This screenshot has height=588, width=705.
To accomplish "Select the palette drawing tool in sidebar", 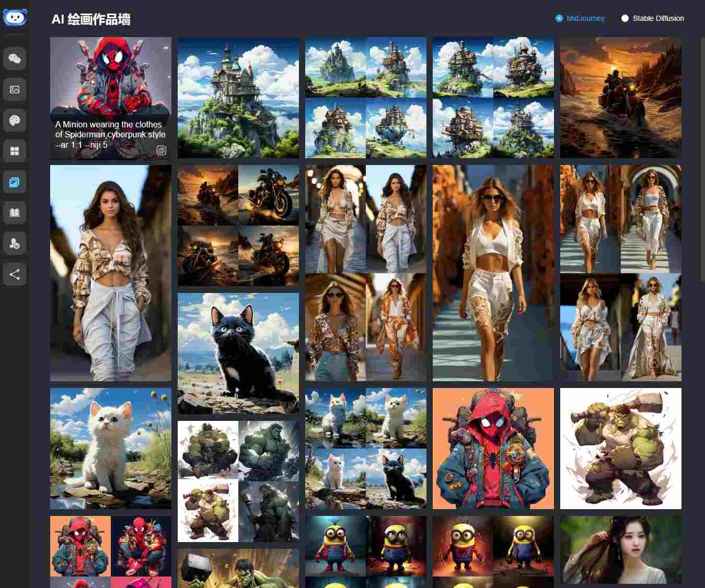I will (14, 120).
